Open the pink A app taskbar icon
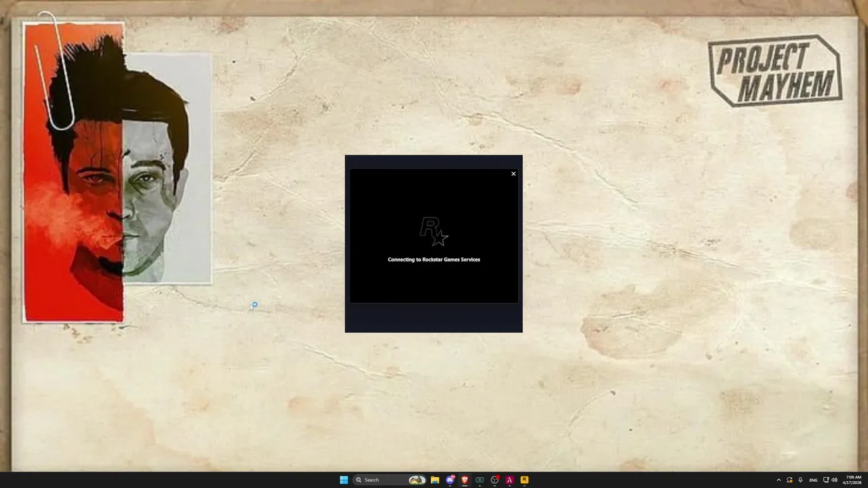Screen dimensions: 868x488 [x=509, y=480]
